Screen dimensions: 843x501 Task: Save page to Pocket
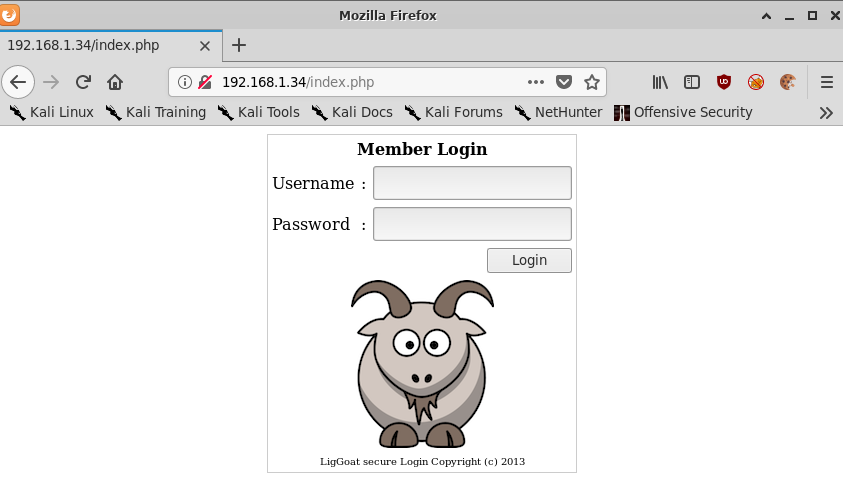coord(564,82)
